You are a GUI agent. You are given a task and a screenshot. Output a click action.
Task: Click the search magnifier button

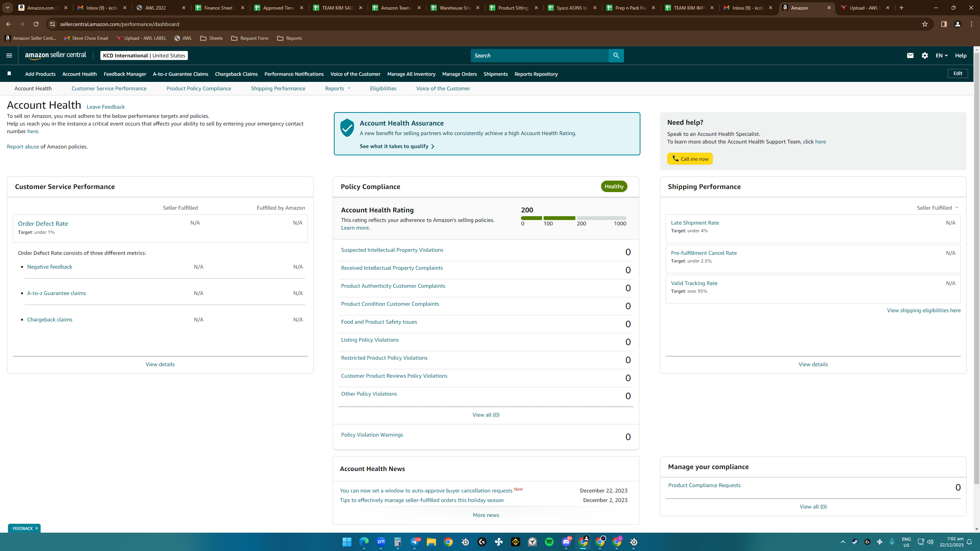coord(616,55)
